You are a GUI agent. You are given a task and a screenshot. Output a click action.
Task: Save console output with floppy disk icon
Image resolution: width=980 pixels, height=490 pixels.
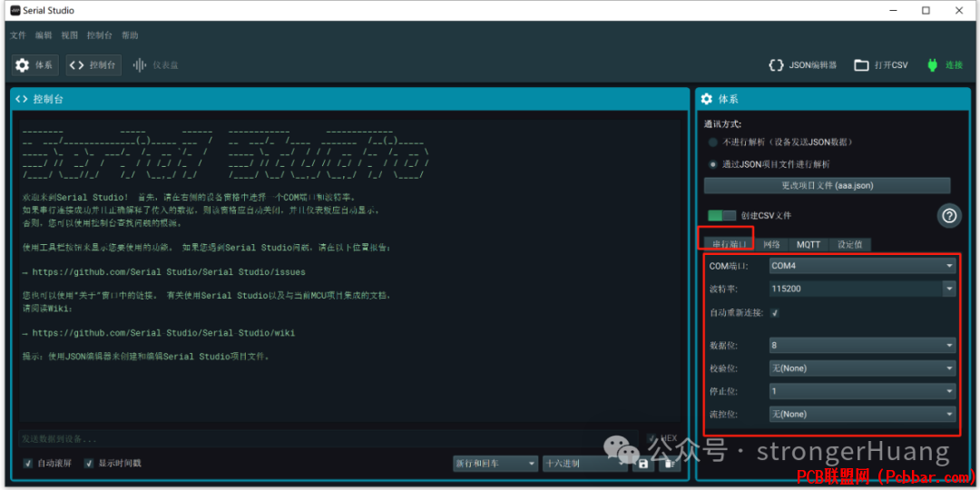click(x=642, y=464)
